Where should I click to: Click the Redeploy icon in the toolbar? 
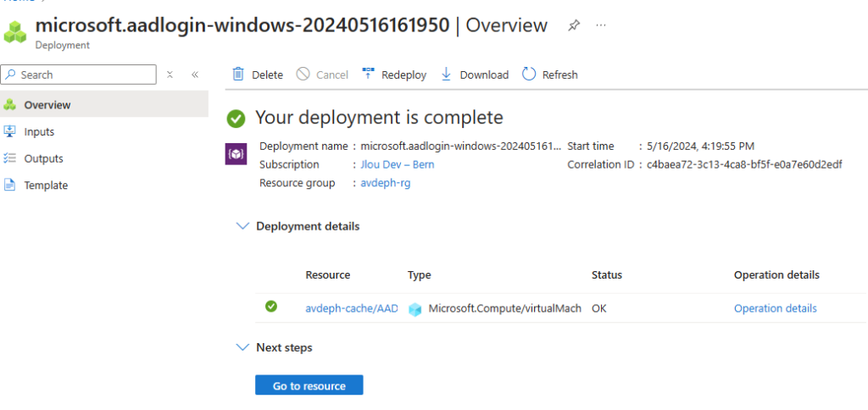[368, 74]
